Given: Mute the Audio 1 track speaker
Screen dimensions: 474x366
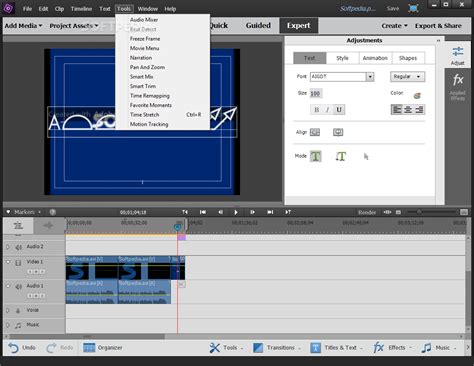Looking at the screenshot, I should coord(19,286).
